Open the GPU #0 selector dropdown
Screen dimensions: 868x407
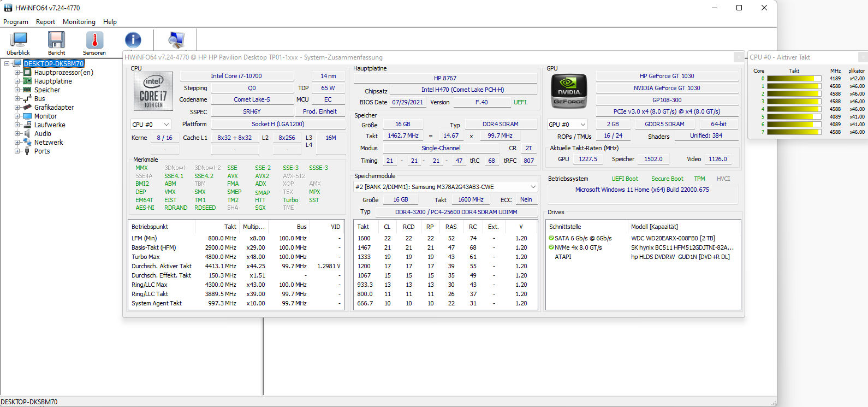(567, 125)
